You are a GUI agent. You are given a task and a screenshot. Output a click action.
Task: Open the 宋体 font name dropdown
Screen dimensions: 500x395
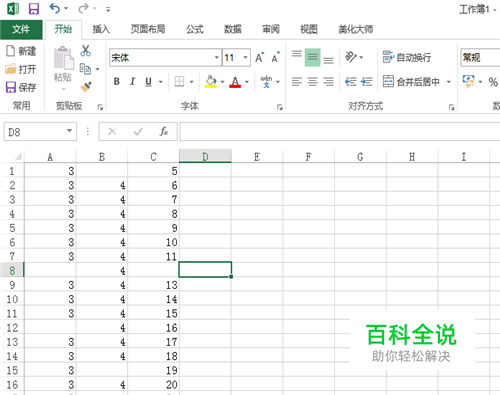point(217,58)
